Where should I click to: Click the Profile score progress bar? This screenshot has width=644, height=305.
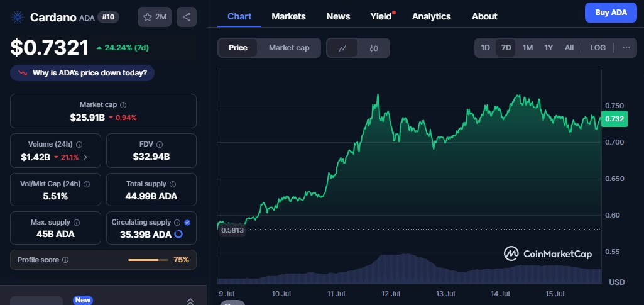click(x=148, y=260)
